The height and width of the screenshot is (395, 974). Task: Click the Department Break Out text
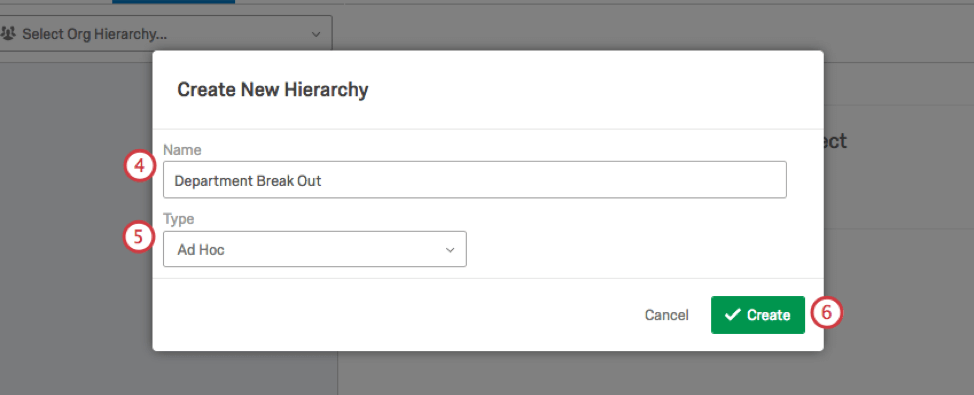248,181
